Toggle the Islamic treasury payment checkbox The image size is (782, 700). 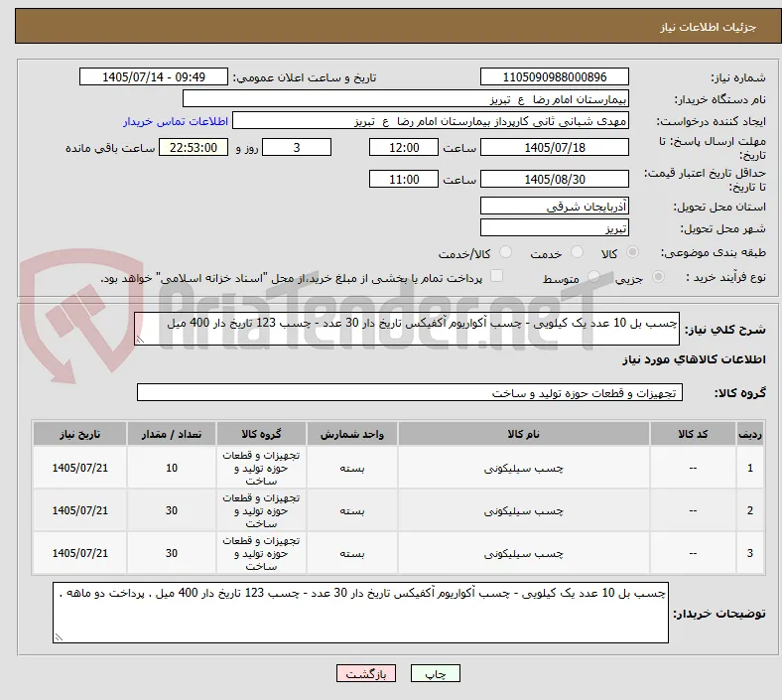pos(497,276)
